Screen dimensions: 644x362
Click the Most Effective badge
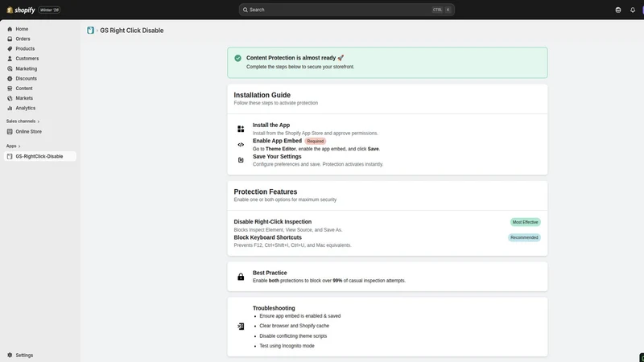[526, 222]
